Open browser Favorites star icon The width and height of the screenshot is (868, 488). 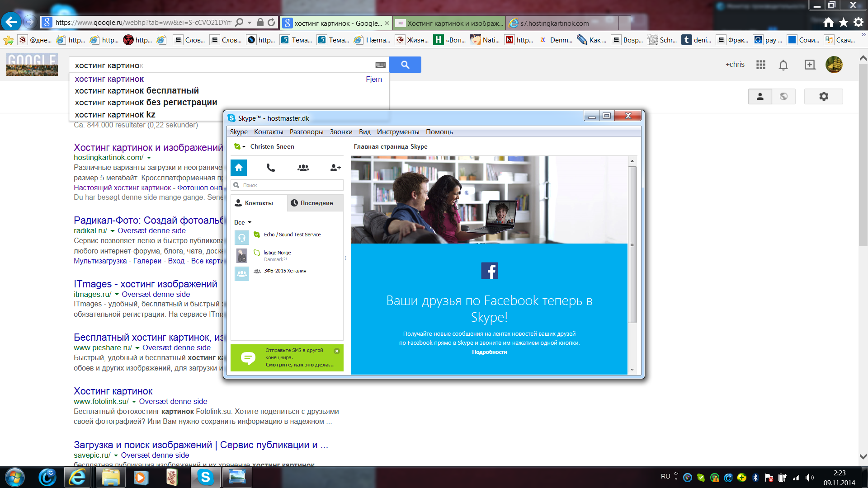844,23
